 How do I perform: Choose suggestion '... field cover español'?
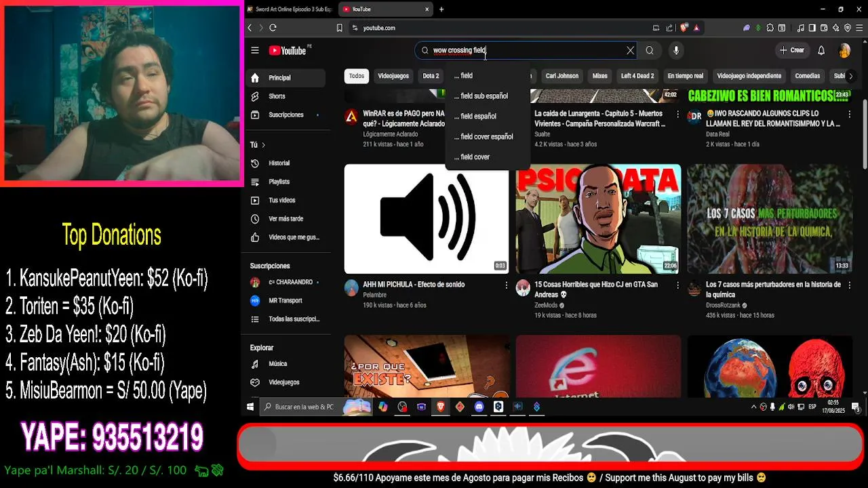[x=487, y=136]
